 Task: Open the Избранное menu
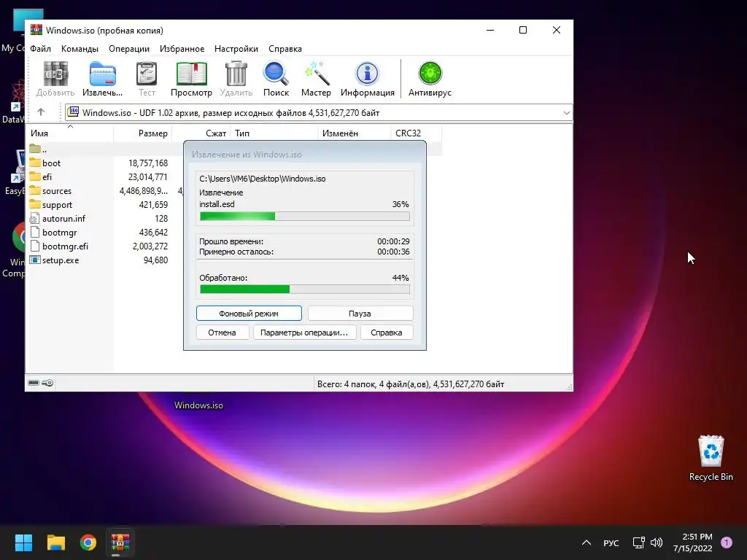tap(182, 49)
